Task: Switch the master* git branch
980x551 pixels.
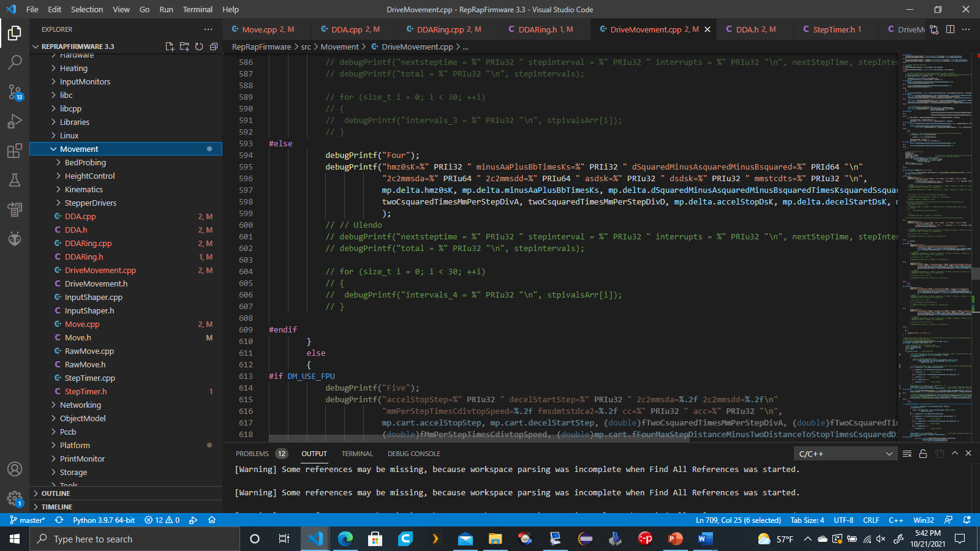Action: click(x=28, y=520)
